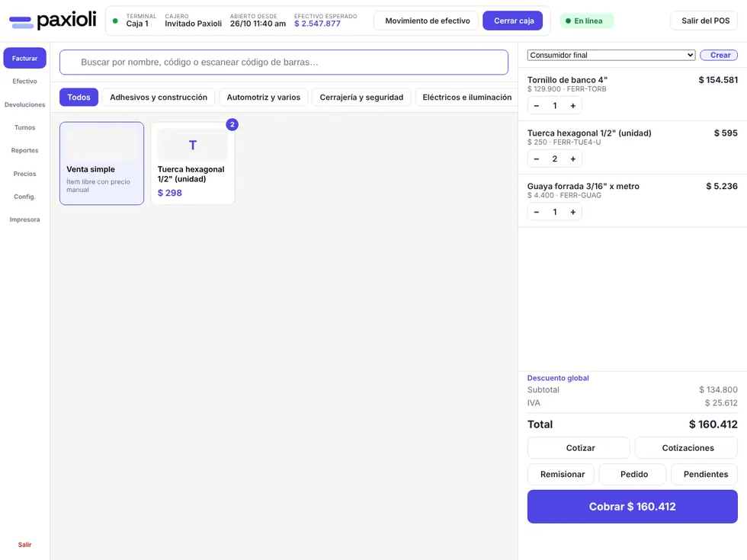This screenshot has height=560, width=747.
Task: Click the Cerrar caja button
Action: (513, 21)
